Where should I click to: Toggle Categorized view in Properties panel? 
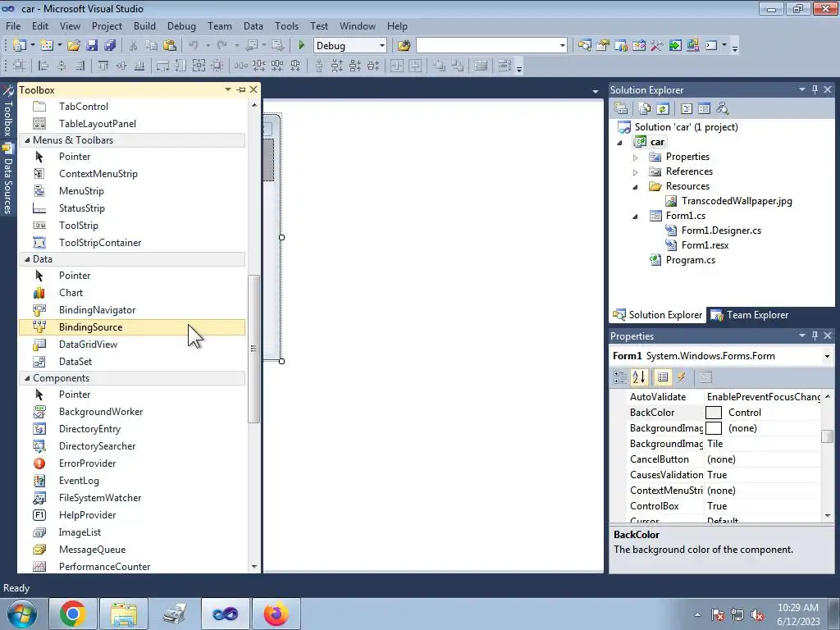[620, 377]
